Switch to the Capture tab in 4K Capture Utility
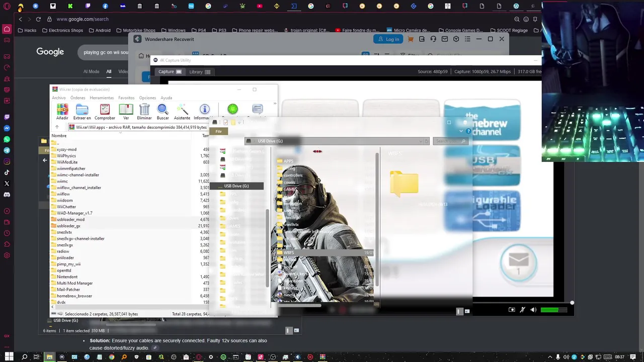The height and width of the screenshot is (362, 644). pyautogui.click(x=170, y=72)
